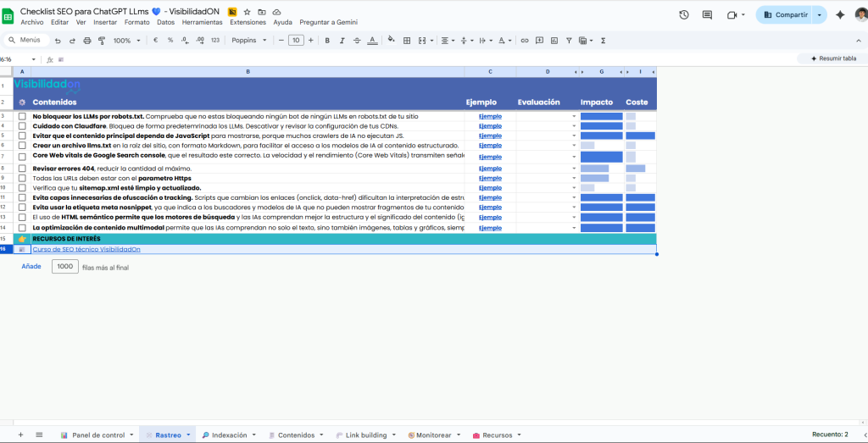Check the 'Revisar errores 404' row checkbox
This screenshot has height=443, width=868.
point(23,169)
